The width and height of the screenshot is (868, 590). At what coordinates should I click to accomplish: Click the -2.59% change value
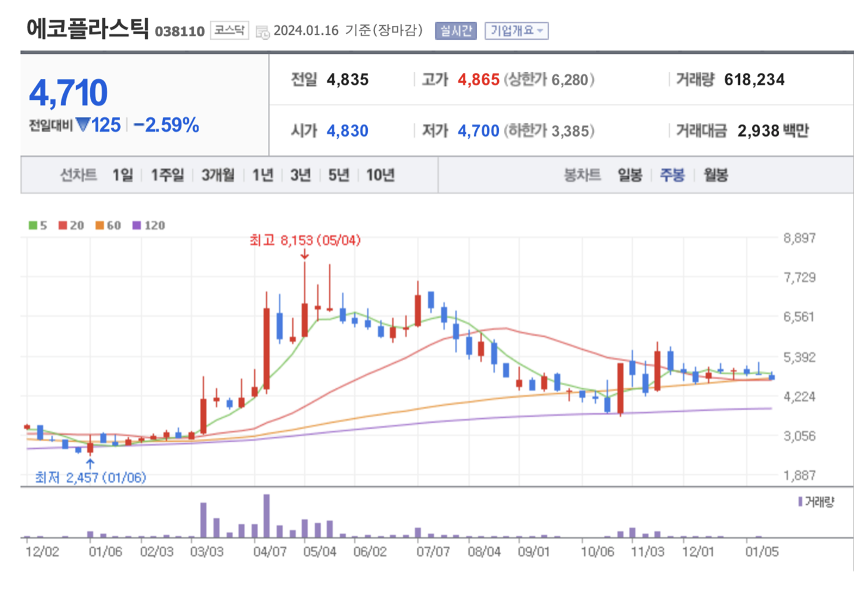[166, 126]
